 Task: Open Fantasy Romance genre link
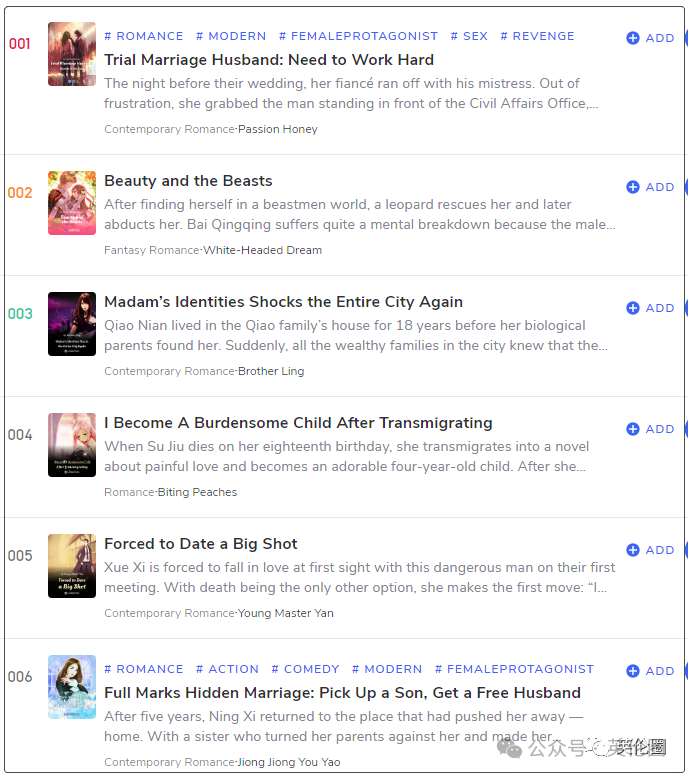tap(151, 250)
